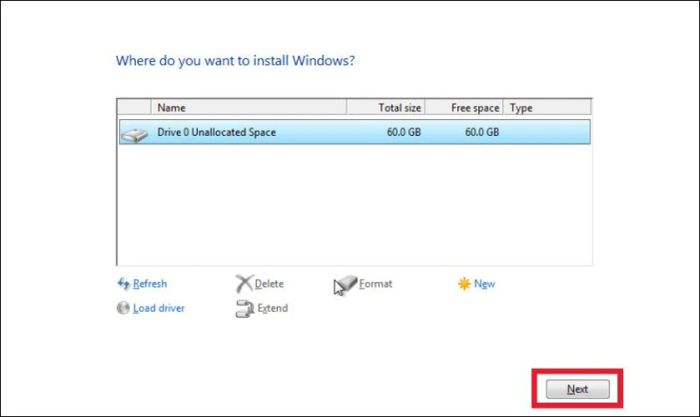
Task: Open the Load driver link
Action: pos(158,308)
